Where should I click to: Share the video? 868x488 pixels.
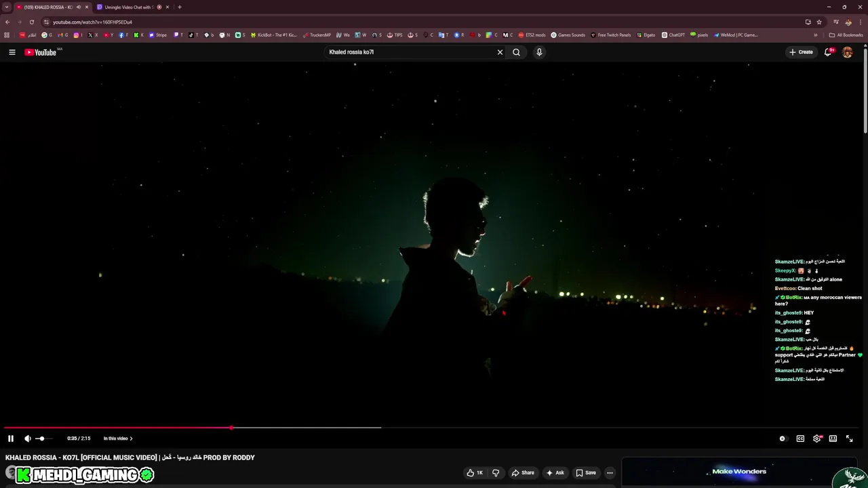tap(523, 472)
